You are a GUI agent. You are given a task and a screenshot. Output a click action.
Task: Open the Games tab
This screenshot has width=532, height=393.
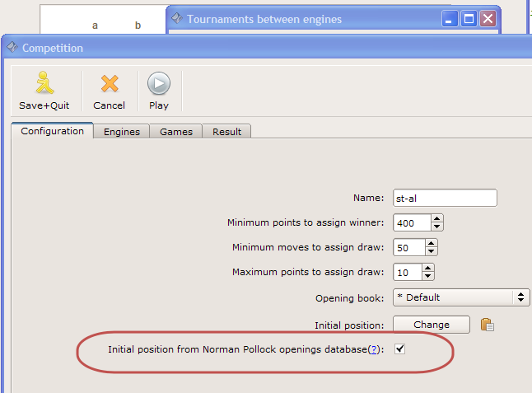point(176,132)
